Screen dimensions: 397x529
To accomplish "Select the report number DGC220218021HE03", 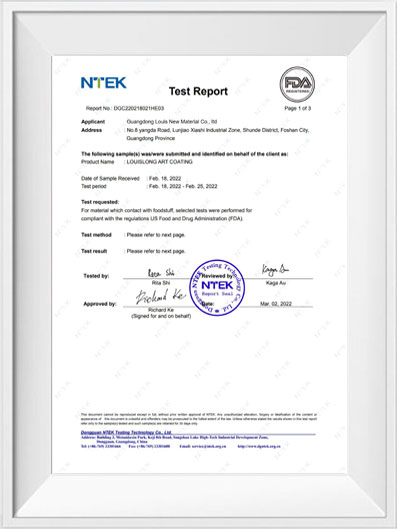I will pyautogui.click(x=139, y=108).
